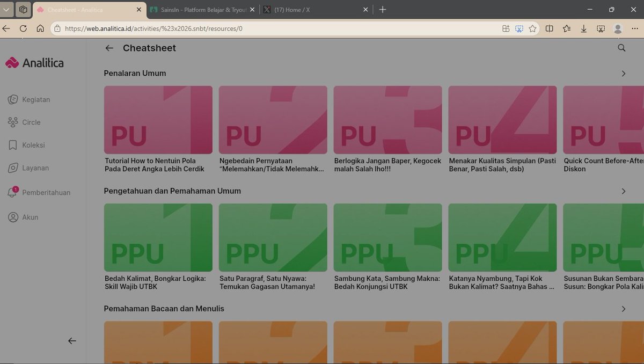The width and height of the screenshot is (644, 364).
Task: Open the PU 3 thumbnail card
Action: coord(388,120)
